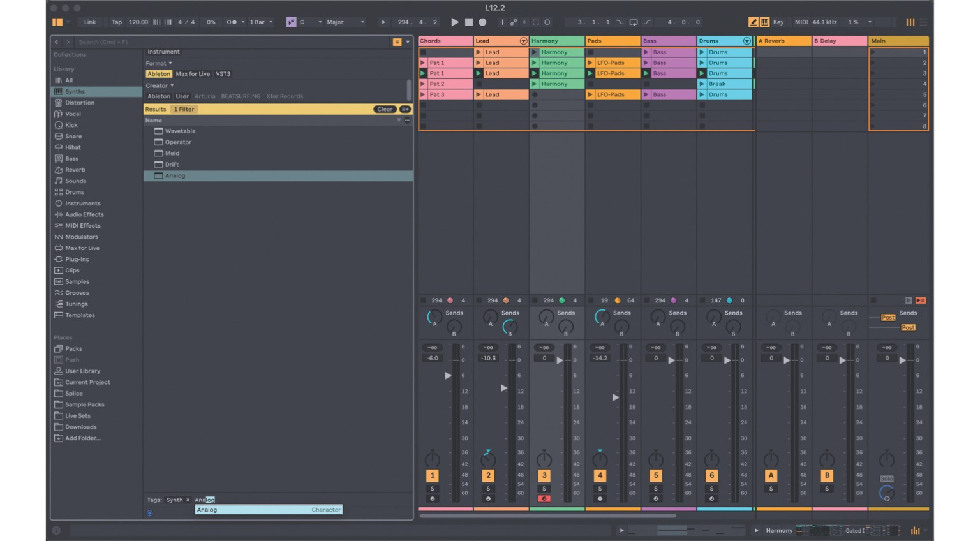The width and height of the screenshot is (980, 541).
Task: Select the Synths category in the browser
Action: coord(75,91)
